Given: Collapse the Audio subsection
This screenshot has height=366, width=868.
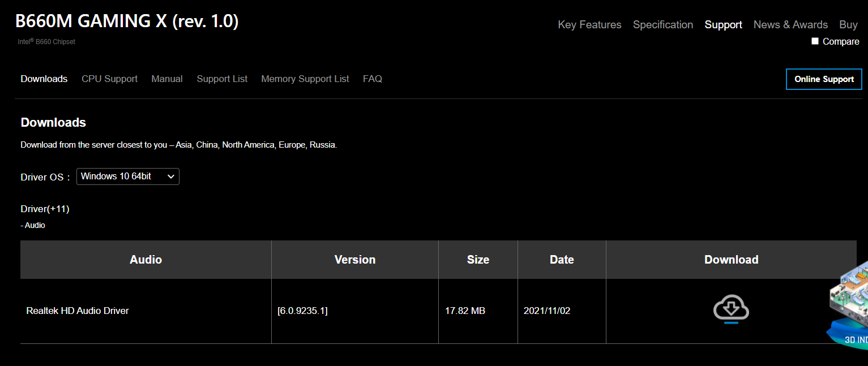Looking at the screenshot, I should 33,225.
